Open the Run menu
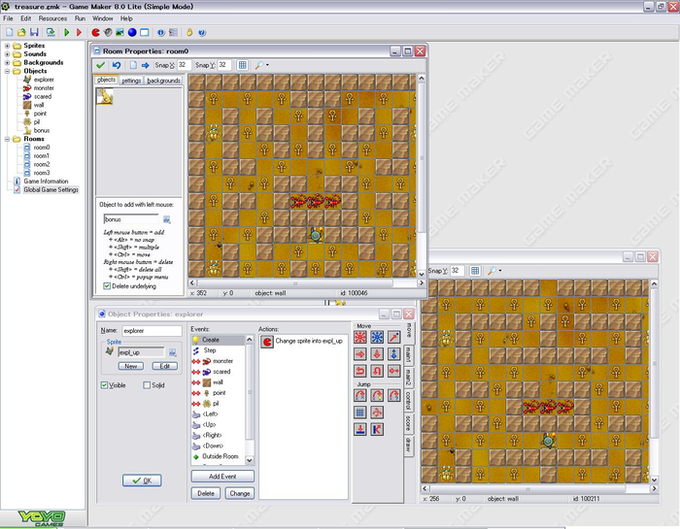 click(80, 19)
